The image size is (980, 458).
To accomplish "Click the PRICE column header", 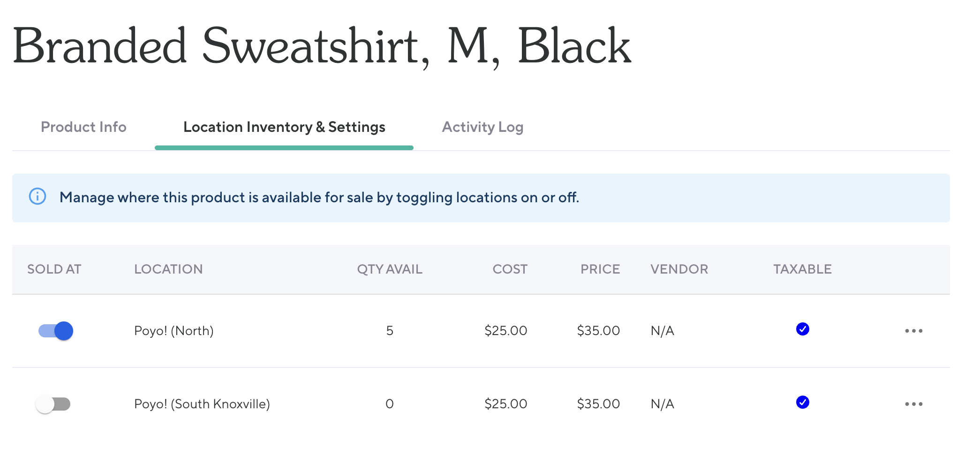I will (x=600, y=269).
